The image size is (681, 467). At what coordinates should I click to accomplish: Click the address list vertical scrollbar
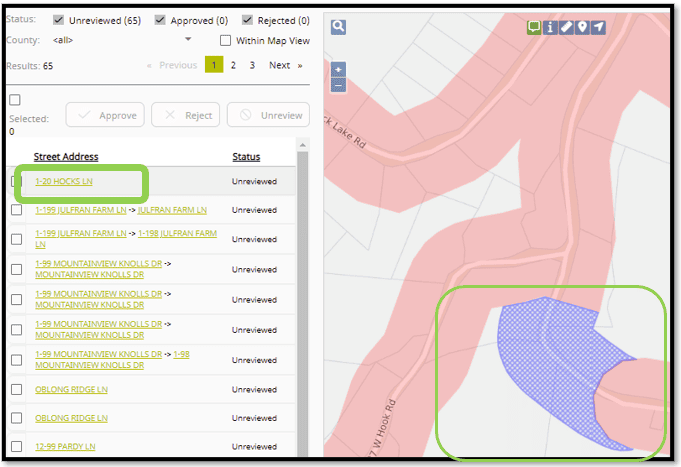pos(302,300)
